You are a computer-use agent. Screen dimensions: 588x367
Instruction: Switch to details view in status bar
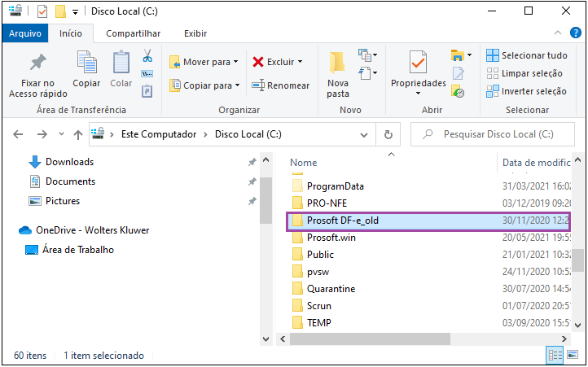tap(555, 354)
